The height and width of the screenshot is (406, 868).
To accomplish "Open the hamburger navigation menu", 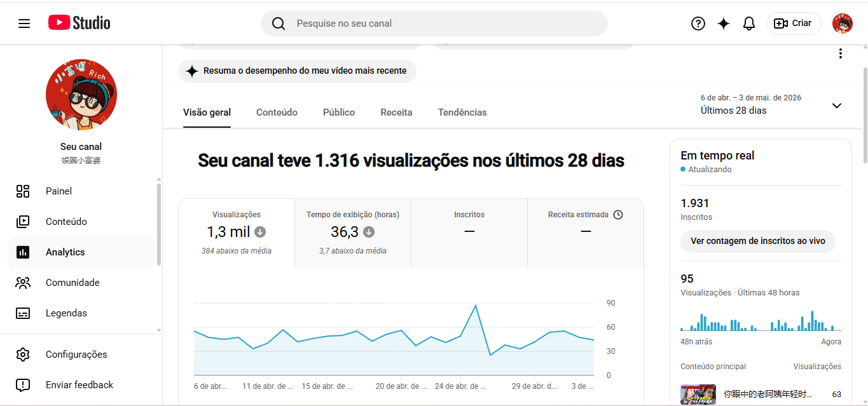I will pyautogui.click(x=24, y=24).
